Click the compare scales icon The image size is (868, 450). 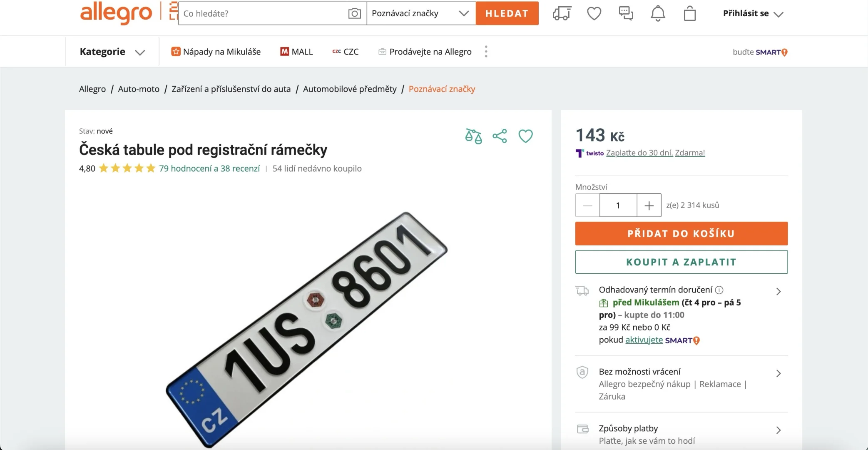pos(473,136)
